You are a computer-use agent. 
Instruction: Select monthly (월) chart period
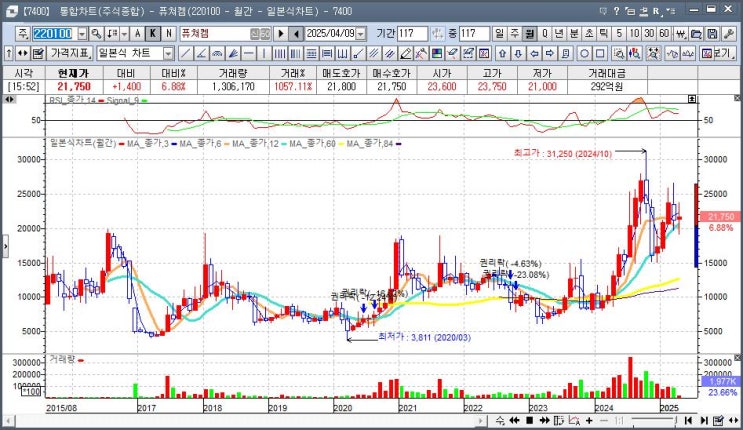pos(529,34)
